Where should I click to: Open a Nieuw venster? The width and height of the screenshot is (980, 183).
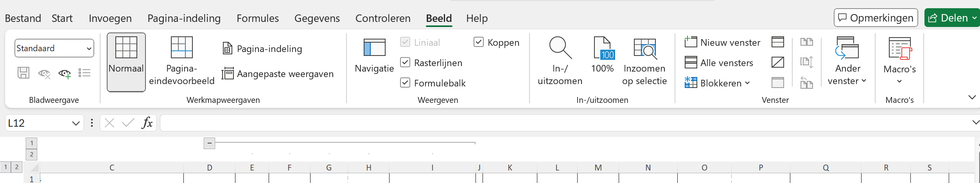click(723, 42)
